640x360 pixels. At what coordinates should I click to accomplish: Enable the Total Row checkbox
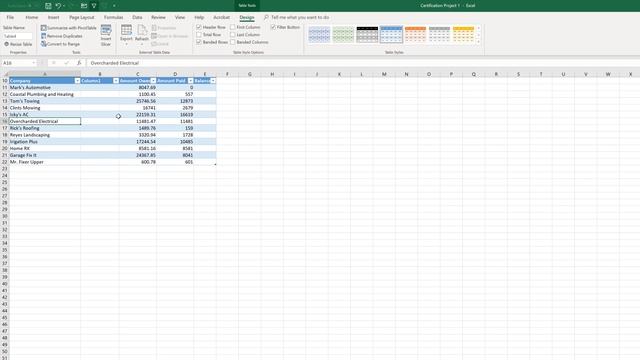point(199,35)
